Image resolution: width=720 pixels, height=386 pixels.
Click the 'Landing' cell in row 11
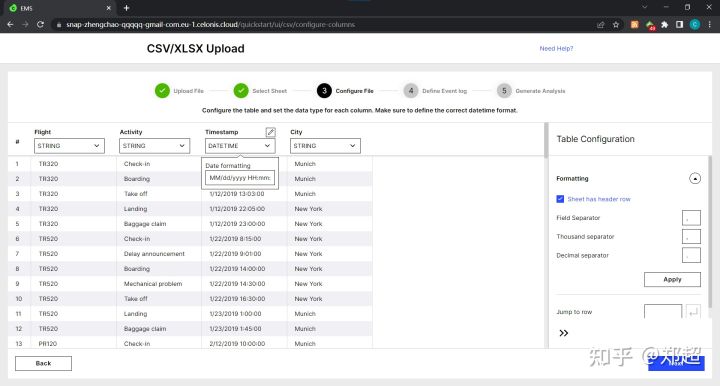pyautogui.click(x=135, y=313)
